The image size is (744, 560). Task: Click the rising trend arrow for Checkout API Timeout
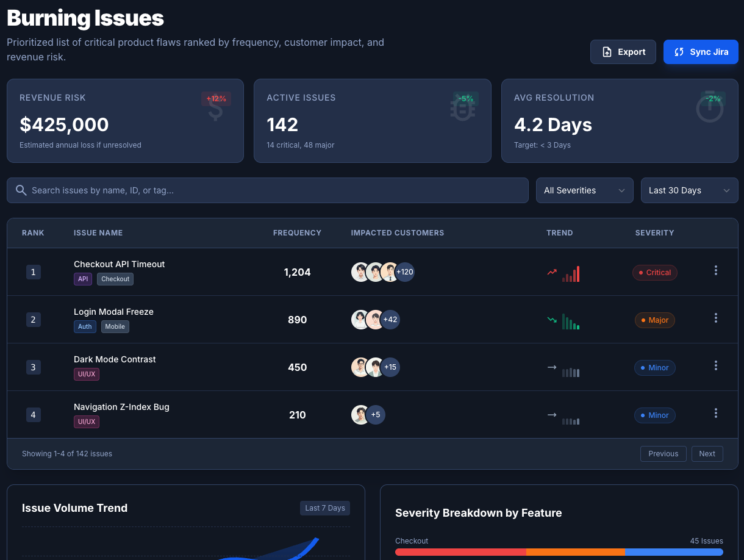[x=551, y=272]
